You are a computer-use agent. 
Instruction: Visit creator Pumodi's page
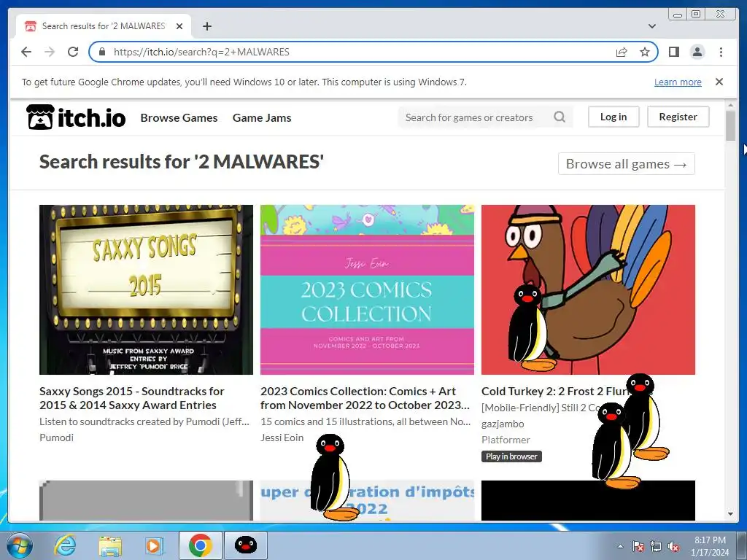[x=56, y=437]
